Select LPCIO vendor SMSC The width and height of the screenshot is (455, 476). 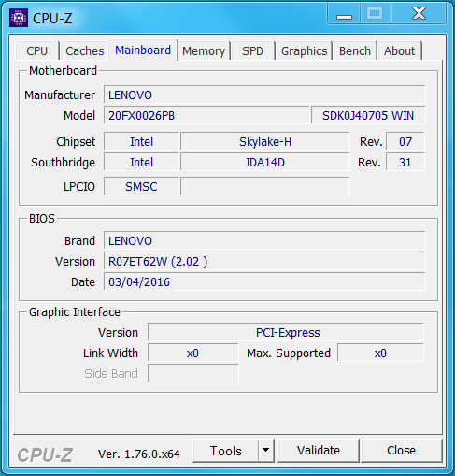pos(141,186)
